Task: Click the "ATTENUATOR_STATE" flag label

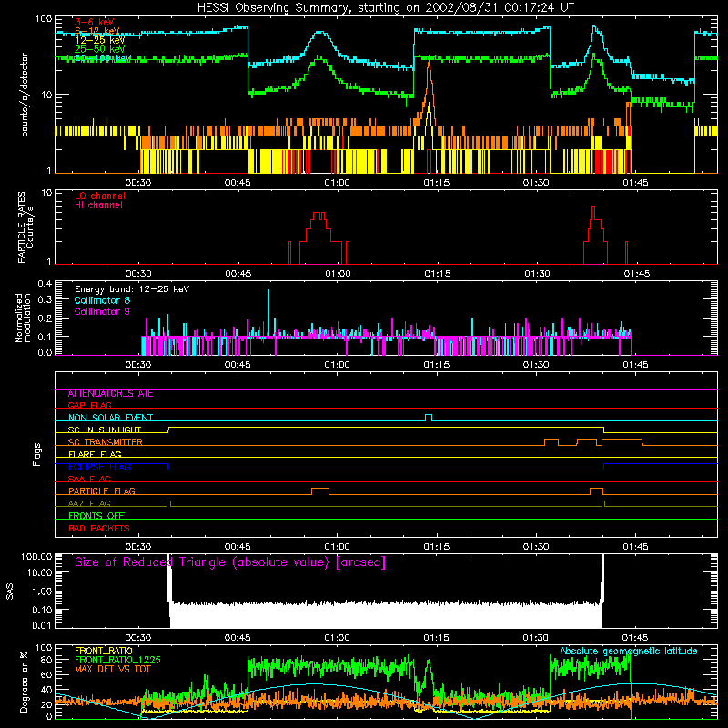Action: 110,394
